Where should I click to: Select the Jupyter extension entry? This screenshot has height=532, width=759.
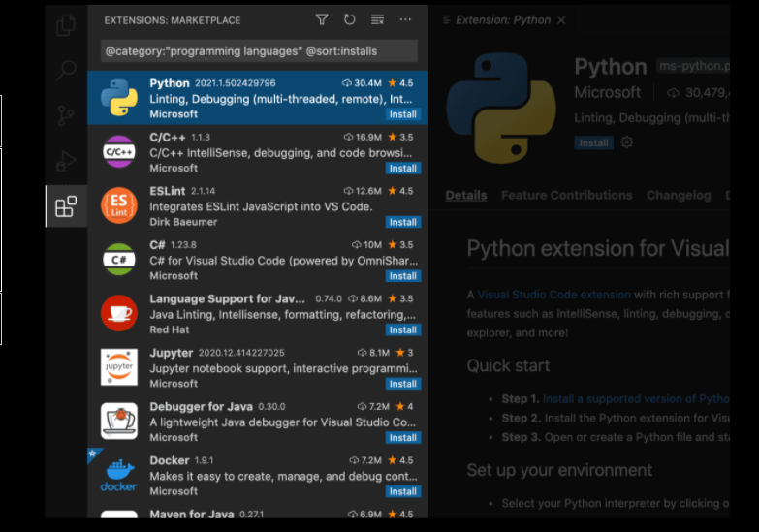point(258,368)
